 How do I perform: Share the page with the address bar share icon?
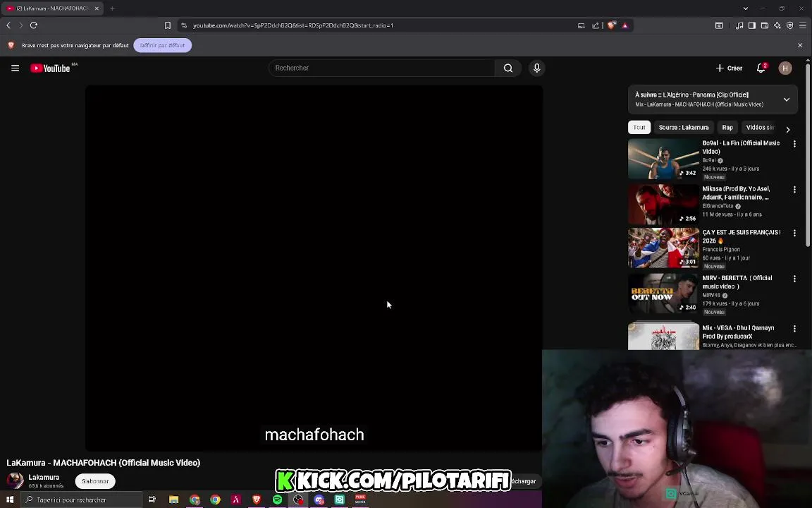click(596, 25)
